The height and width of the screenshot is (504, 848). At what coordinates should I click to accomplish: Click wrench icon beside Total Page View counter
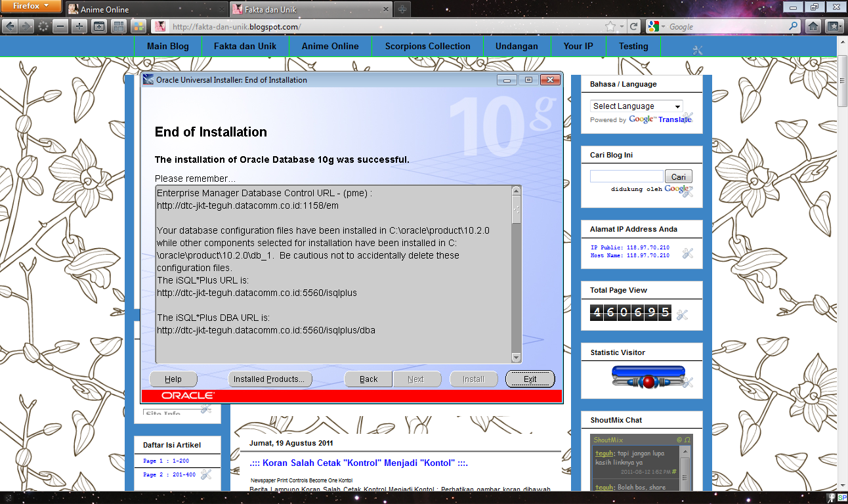tap(682, 315)
